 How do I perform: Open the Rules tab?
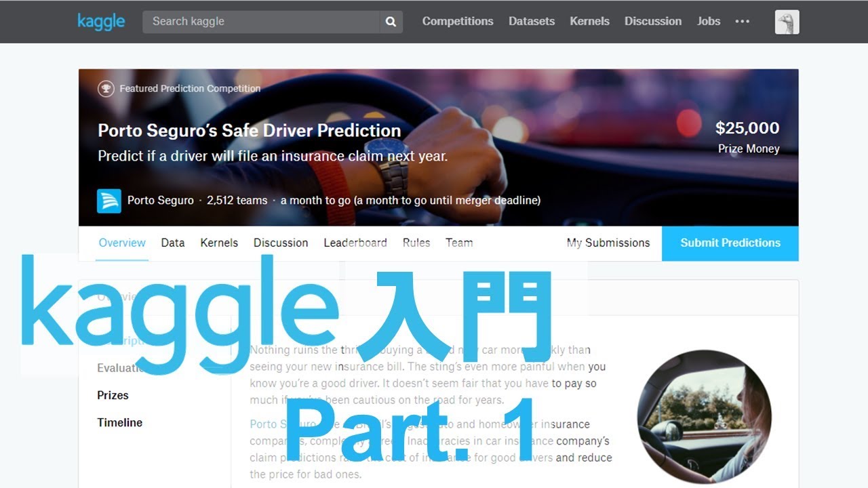tap(416, 243)
